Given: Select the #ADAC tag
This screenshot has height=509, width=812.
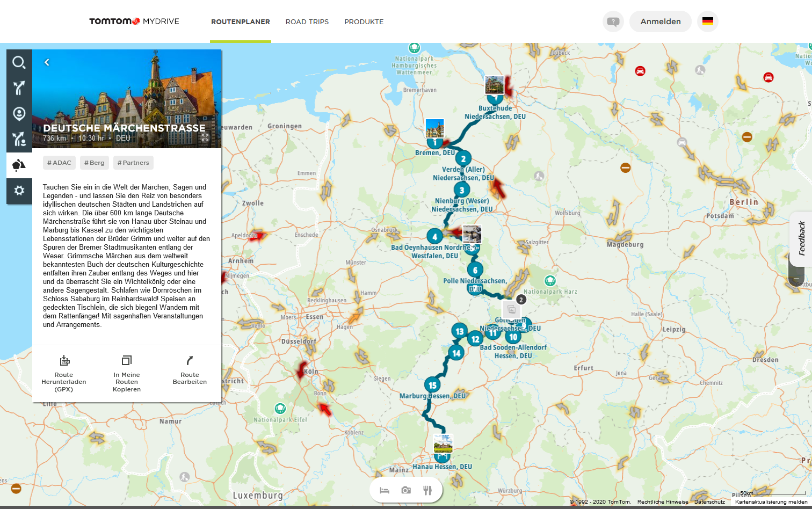Looking at the screenshot, I should [59, 163].
